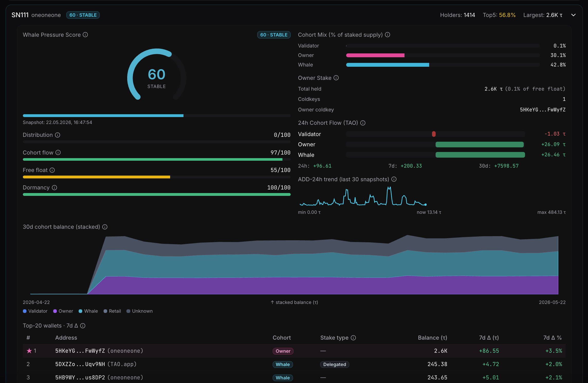Viewport: 588px width, 383px height.
Task: Click the Free float yellow progress bar
Action: coord(96,177)
